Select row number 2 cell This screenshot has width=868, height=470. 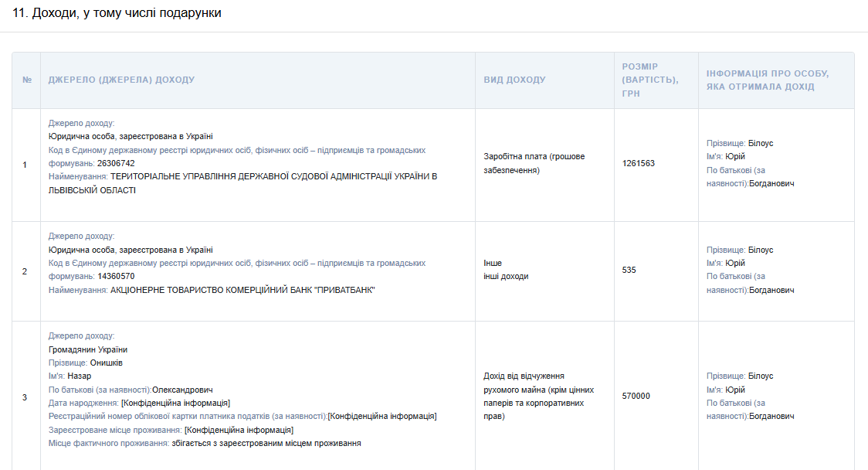[x=25, y=271]
